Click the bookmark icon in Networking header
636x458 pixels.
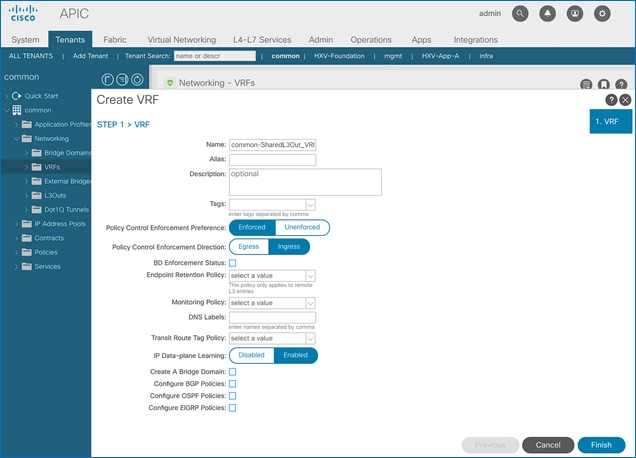(x=604, y=84)
